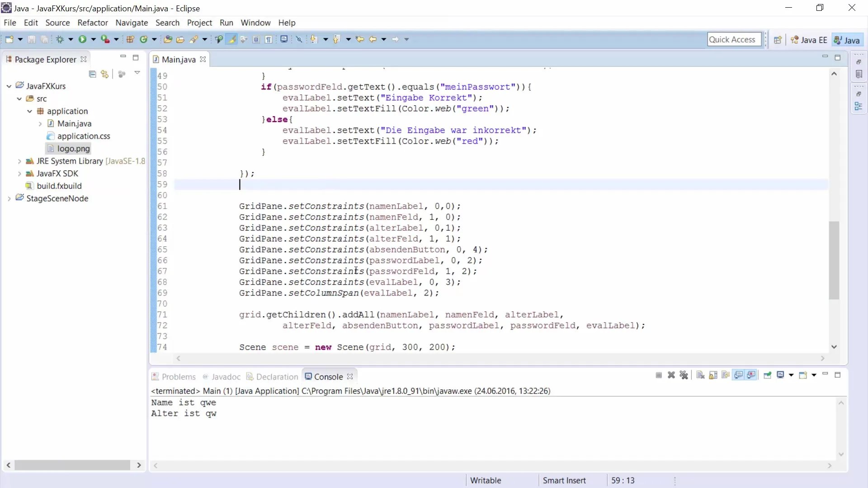
Task: Open the Run configurations dropdown arrow
Action: [x=94, y=39]
